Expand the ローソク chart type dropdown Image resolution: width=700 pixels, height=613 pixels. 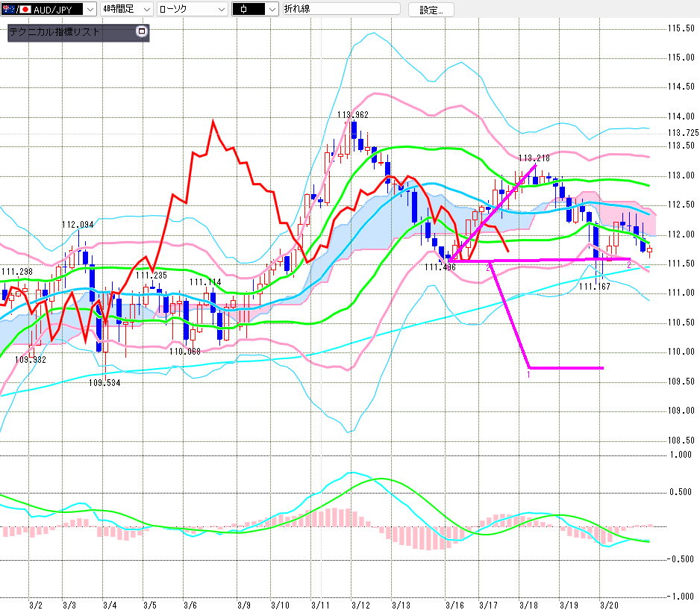coord(221,10)
